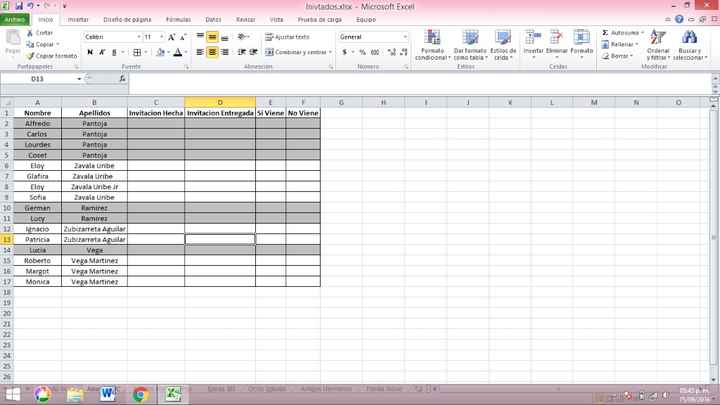Toggle Ajustar texto wrap option
720x405 pixels.
click(287, 37)
